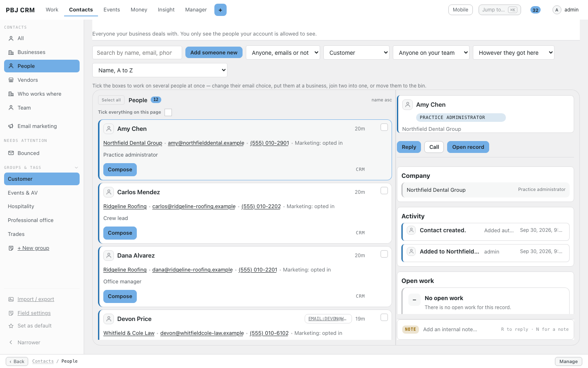Click the Reply button

(x=409, y=147)
